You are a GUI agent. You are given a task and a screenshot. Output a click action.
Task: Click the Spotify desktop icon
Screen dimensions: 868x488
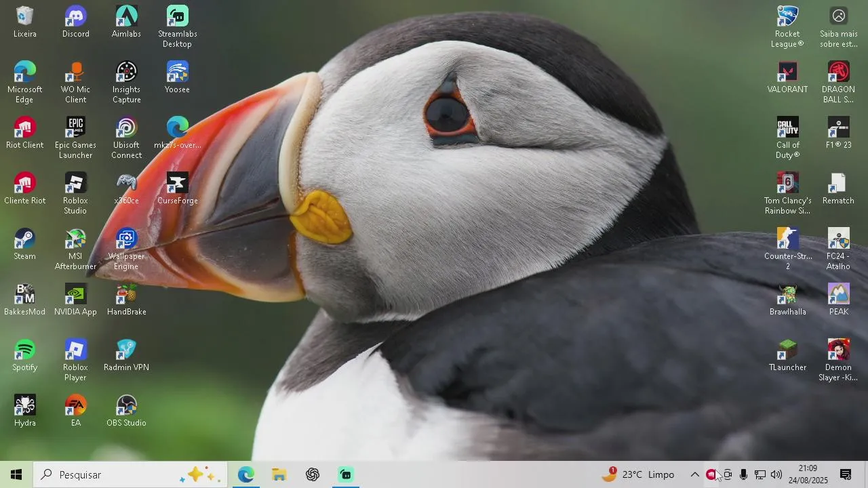(x=24, y=355)
